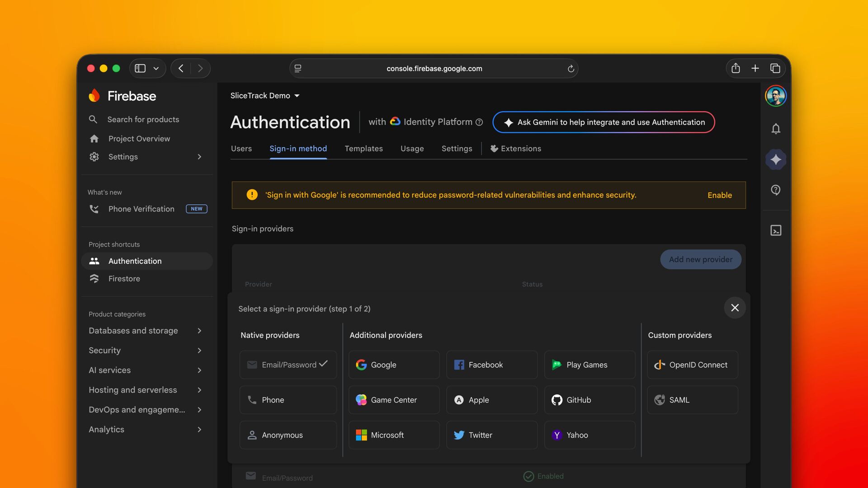Choose the GitHub provider tile
This screenshot has height=488, width=868.
tap(590, 400)
